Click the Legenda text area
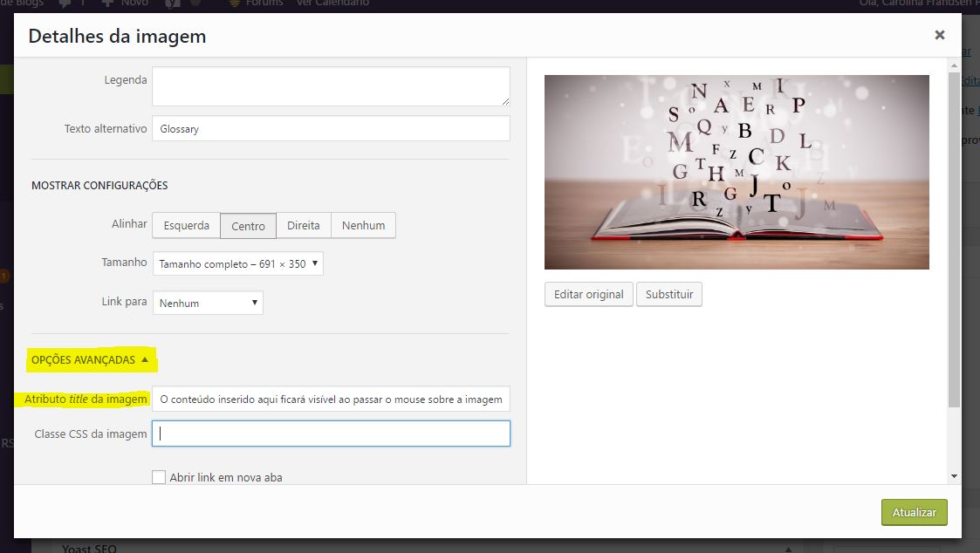This screenshot has width=980, height=553. [331, 86]
